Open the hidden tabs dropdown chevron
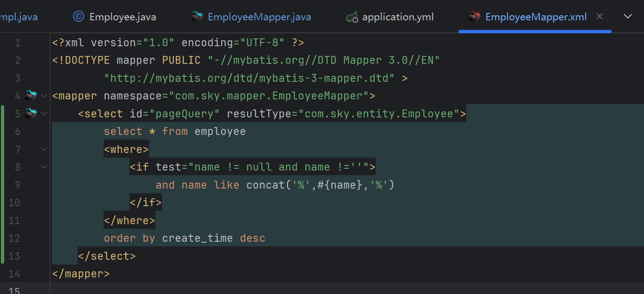Viewport: 644px width, 294px height. pos(628,17)
